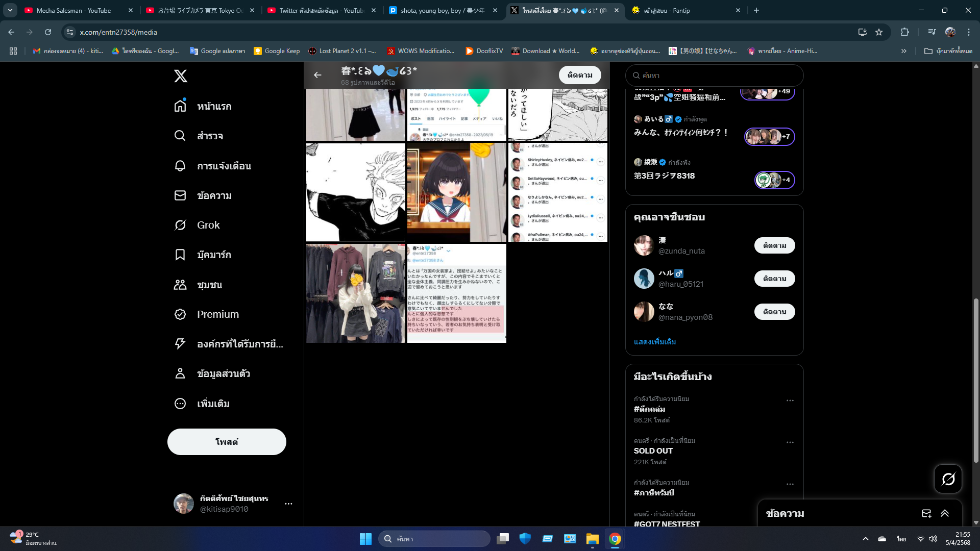
Task: Open the สำรวจ explore icon
Action: click(x=180, y=135)
